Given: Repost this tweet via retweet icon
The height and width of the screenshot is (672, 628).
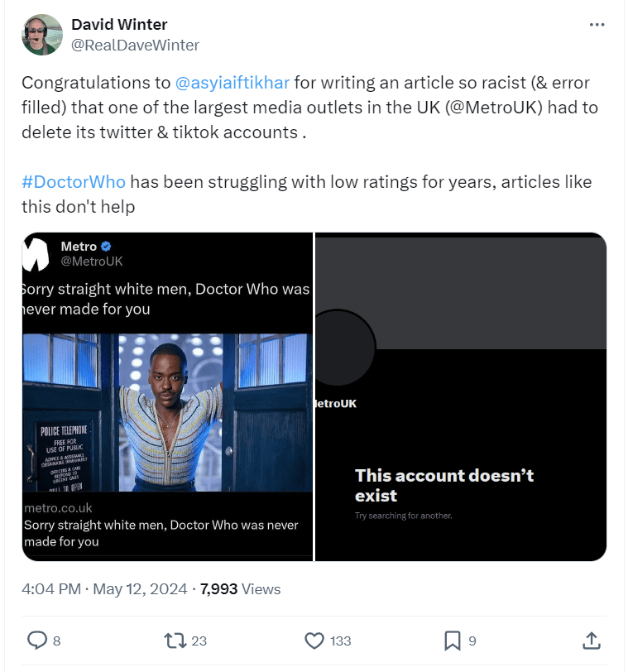Looking at the screenshot, I should click(x=175, y=640).
